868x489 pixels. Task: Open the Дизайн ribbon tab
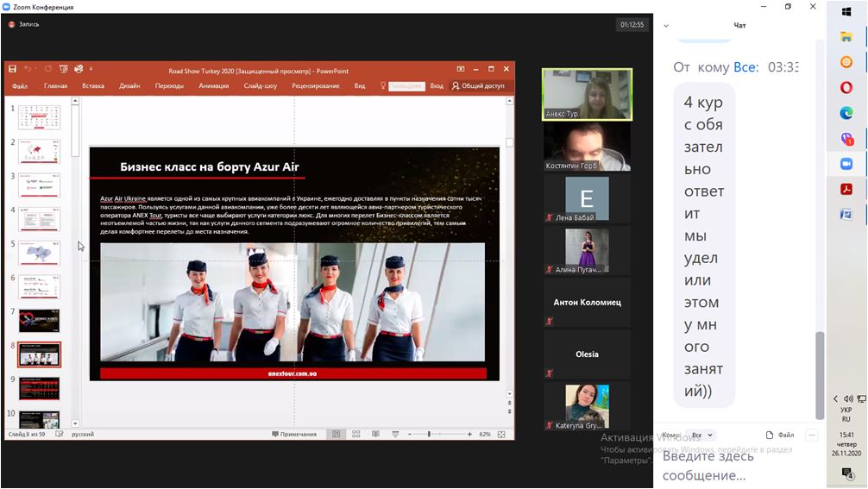(x=129, y=85)
